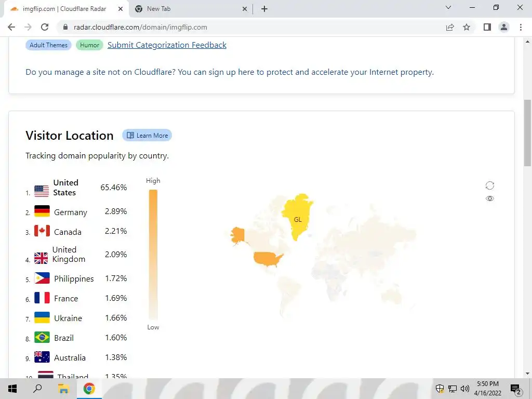Reload the Cloudflare Radar page

coord(45,27)
